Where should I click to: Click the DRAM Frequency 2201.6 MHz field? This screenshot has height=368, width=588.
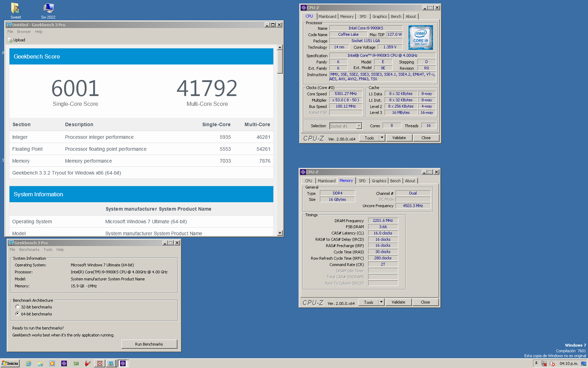[383, 220]
